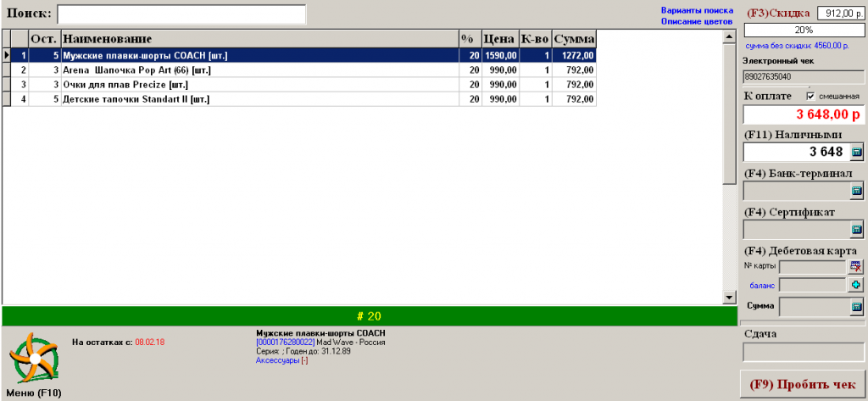Click the (F3) Скидка label

point(778,13)
